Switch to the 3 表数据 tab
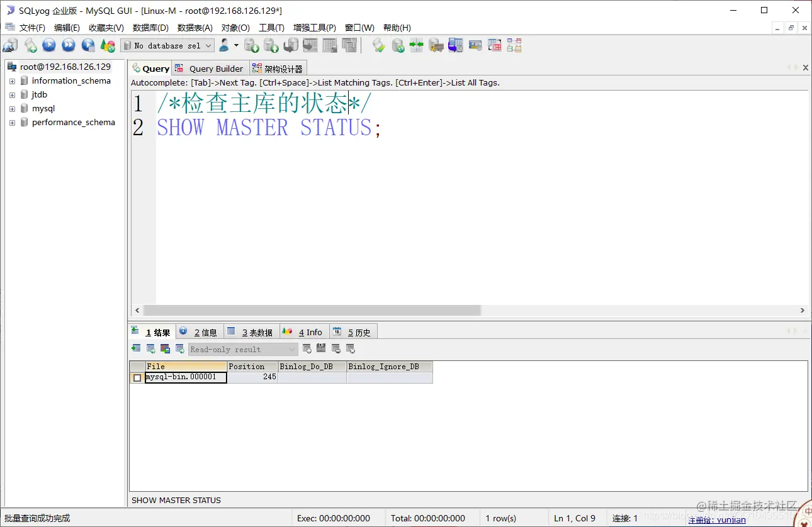Viewport: 812px width, 527px height. [x=251, y=332]
